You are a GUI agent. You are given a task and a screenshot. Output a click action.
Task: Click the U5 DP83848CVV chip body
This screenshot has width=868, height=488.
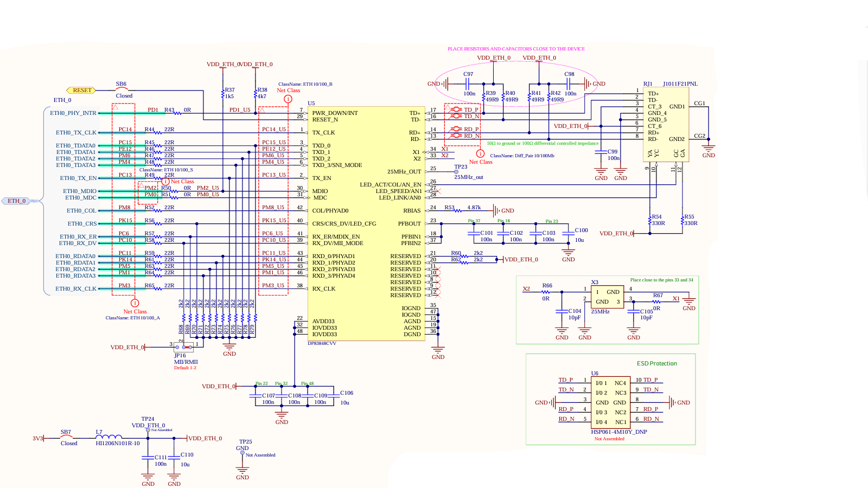point(366,223)
